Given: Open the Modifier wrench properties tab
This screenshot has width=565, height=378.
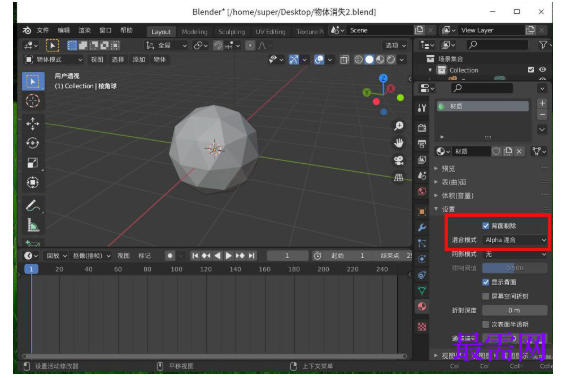Looking at the screenshot, I should (x=422, y=227).
